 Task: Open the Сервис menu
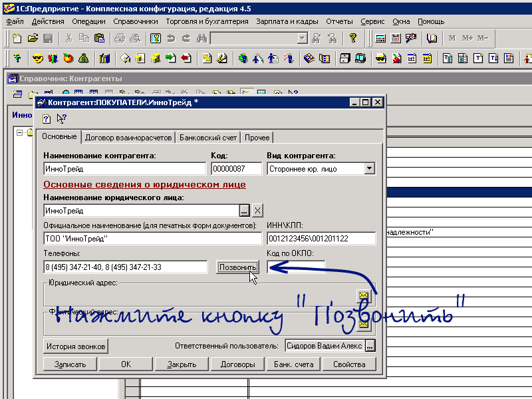(372, 21)
